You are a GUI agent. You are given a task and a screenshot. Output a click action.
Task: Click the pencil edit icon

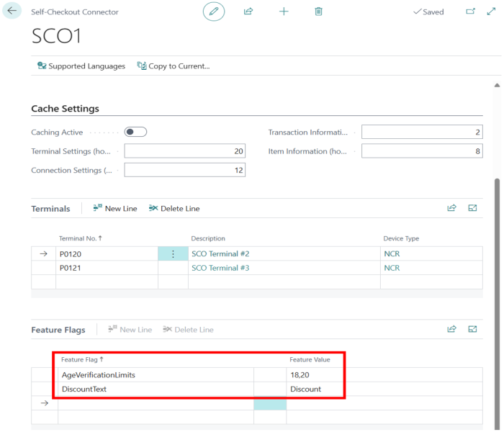213,12
